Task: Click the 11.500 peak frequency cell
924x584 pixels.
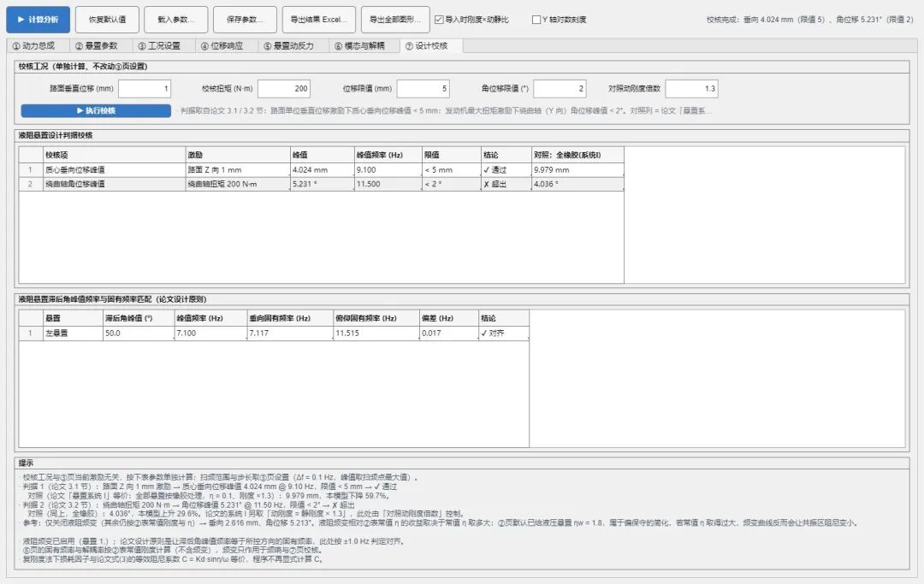Action: [x=388, y=184]
